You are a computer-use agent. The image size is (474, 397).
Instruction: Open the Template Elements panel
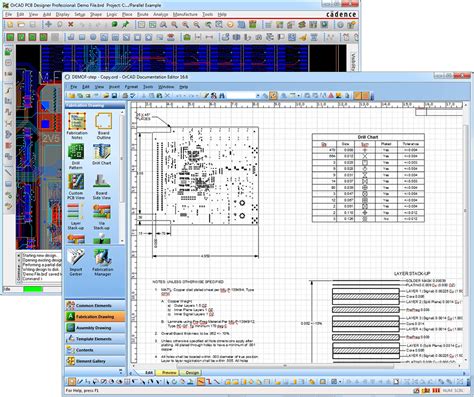pyautogui.click(x=95, y=339)
